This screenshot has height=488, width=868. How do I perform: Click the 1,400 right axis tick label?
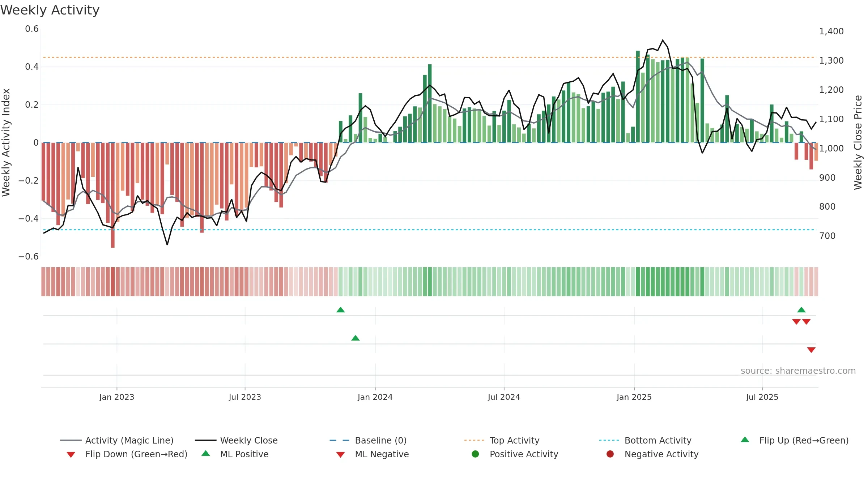(x=831, y=31)
